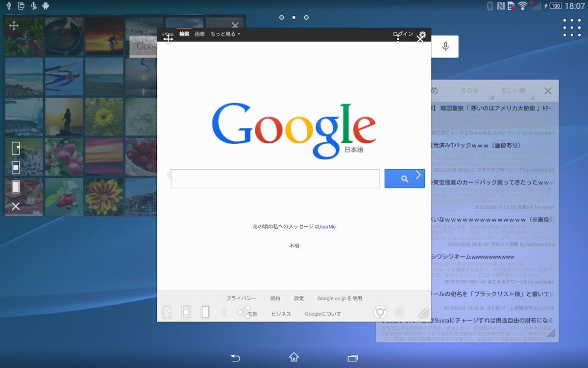
Task: Click the ビジネス footer link
Action: tap(281, 314)
